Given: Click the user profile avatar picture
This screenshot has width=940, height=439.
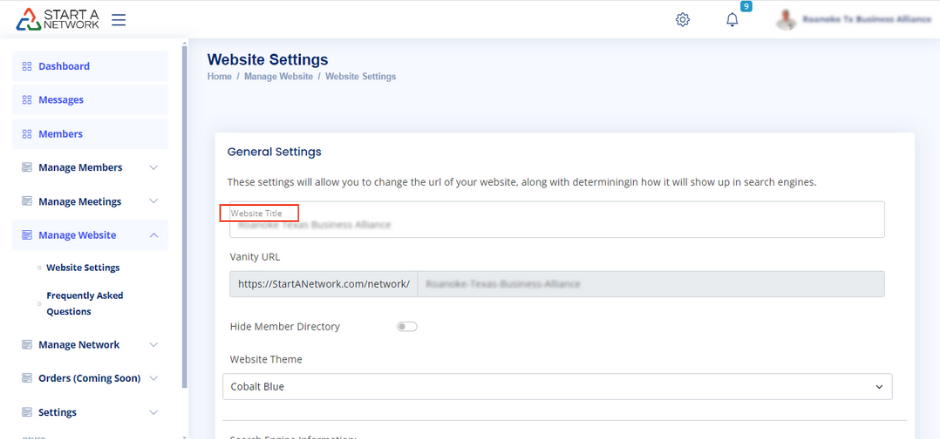Looking at the screenshot, I should click(x=787, y=19).
